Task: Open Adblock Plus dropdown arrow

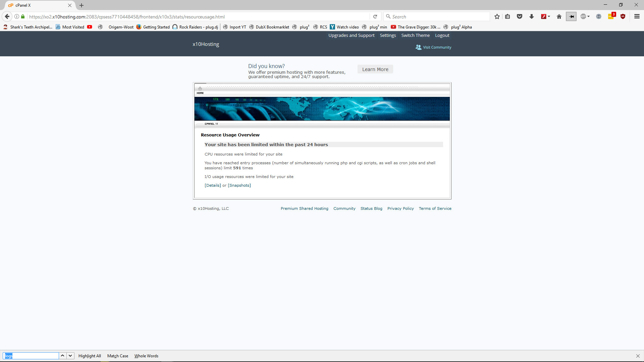Action: [589, 16]
